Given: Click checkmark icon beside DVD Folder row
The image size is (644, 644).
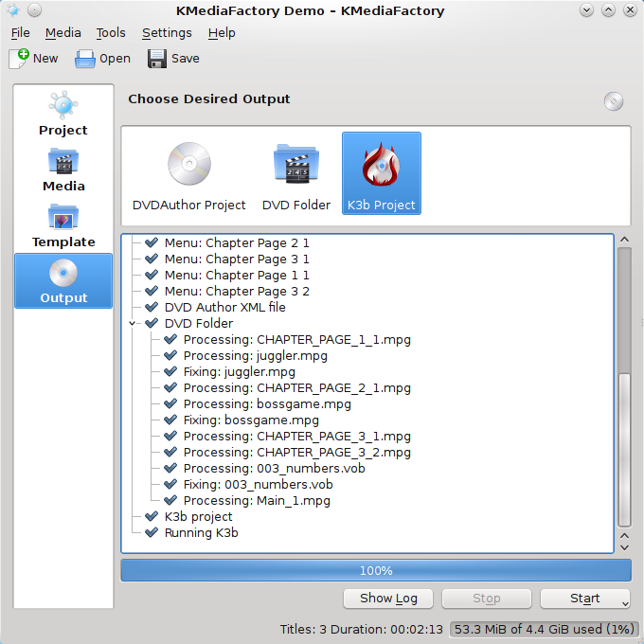Looking at the screenshot, I should 152,323.
